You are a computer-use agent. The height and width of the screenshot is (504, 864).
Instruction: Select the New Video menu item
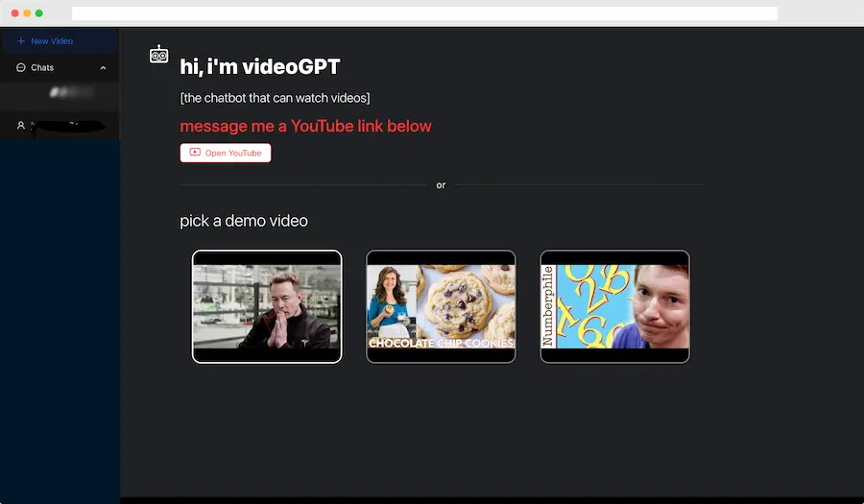(x=52, y=41)
